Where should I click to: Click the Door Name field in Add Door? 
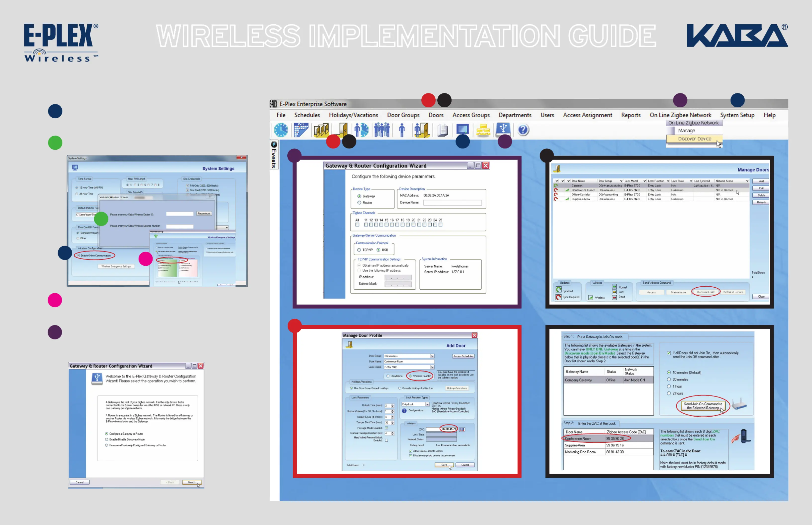[x=409, y=361]
